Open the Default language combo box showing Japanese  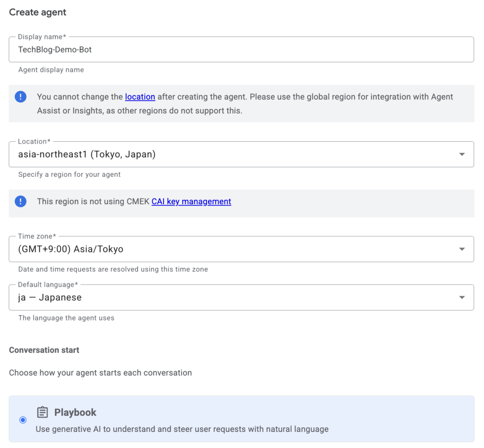coord(232,298)
